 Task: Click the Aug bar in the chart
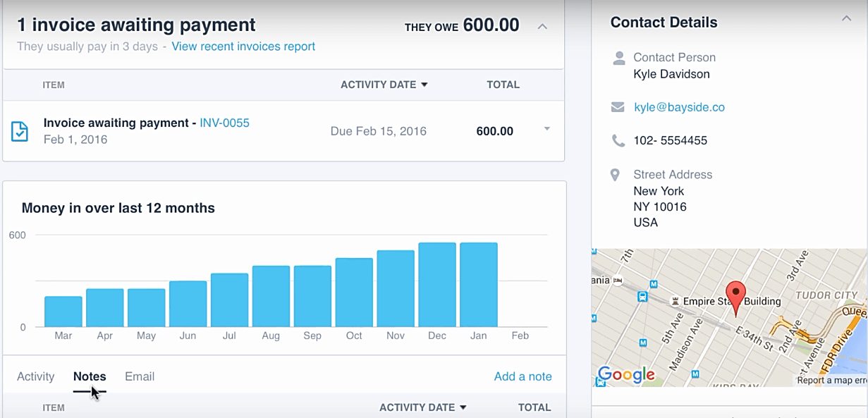click(x=271, y=296)
